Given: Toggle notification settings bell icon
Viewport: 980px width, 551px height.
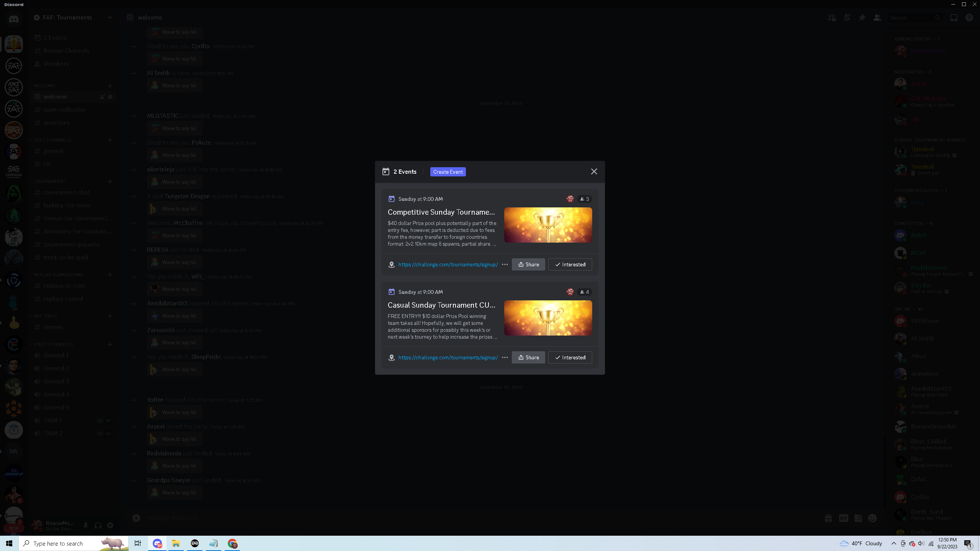Looking at the screenshot, I should pyautogui.click(x=847, y=18).
